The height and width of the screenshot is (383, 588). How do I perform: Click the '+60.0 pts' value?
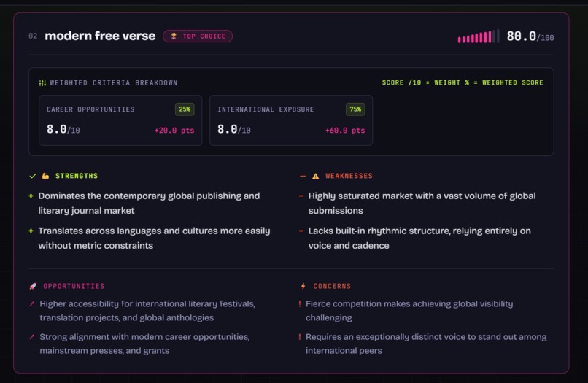click(345, 131)
